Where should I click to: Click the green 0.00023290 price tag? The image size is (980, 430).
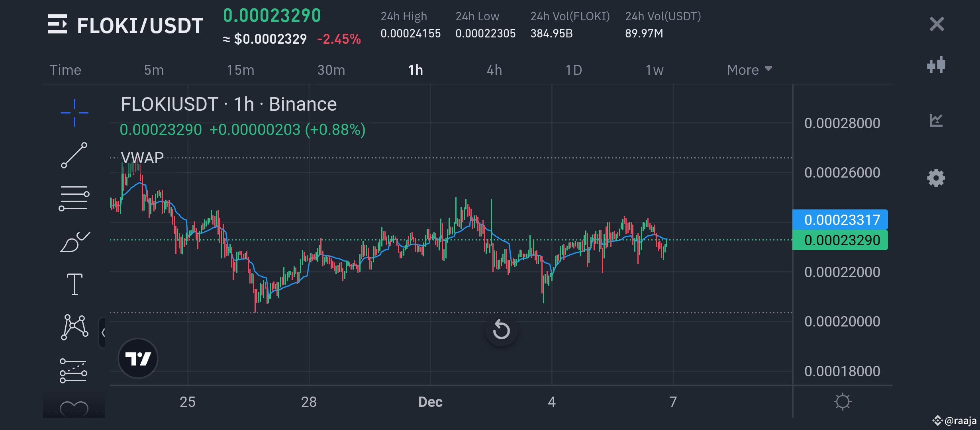click(x=840, y=240)
